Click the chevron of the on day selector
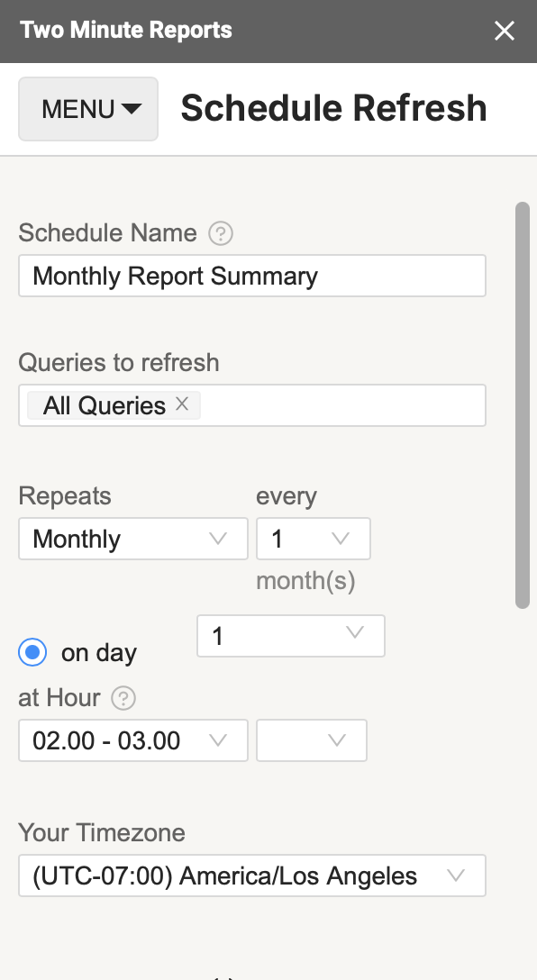 coord(354,632)
